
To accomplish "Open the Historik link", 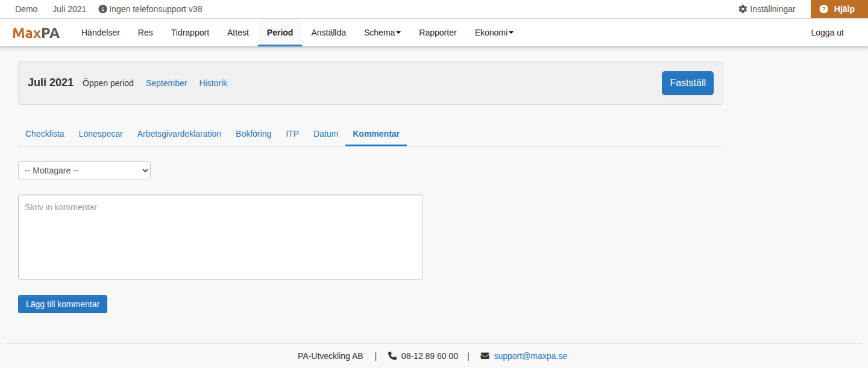I will coord(213,83).
